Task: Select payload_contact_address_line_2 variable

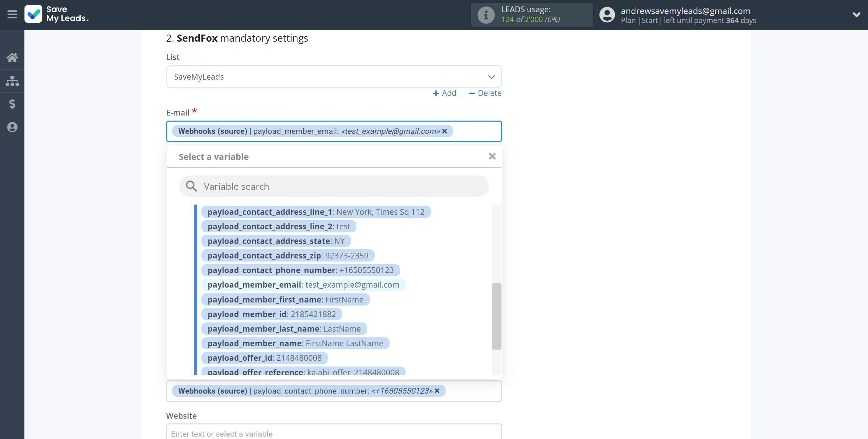Action: (279, 227)
